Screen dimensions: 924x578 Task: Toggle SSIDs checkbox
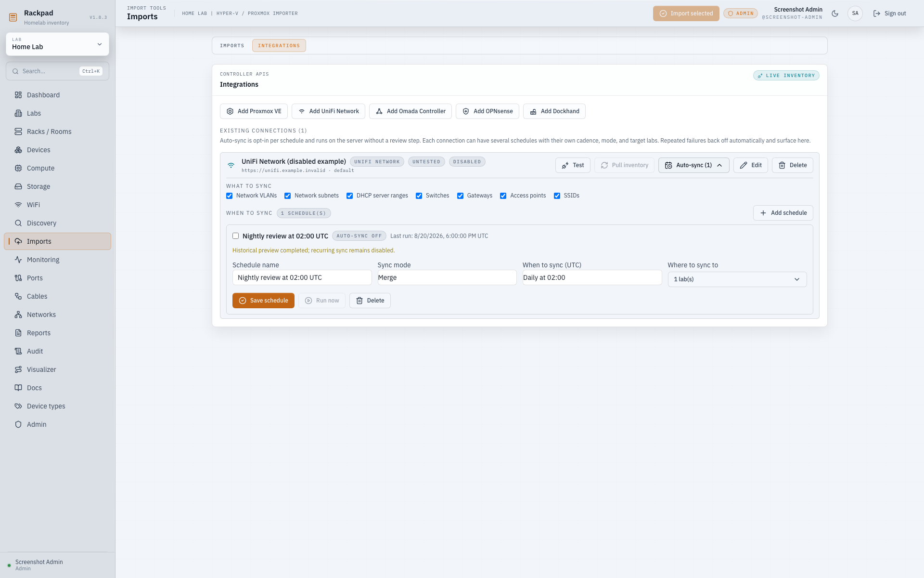point(557,196)
